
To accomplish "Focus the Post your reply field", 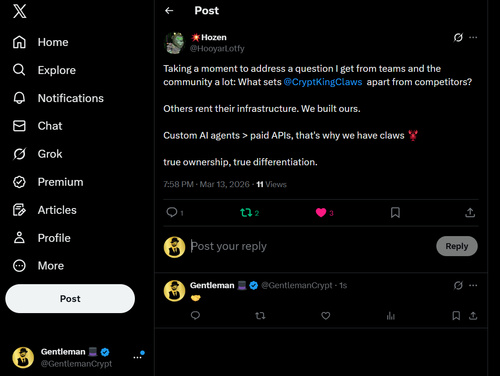I will 310,246.
